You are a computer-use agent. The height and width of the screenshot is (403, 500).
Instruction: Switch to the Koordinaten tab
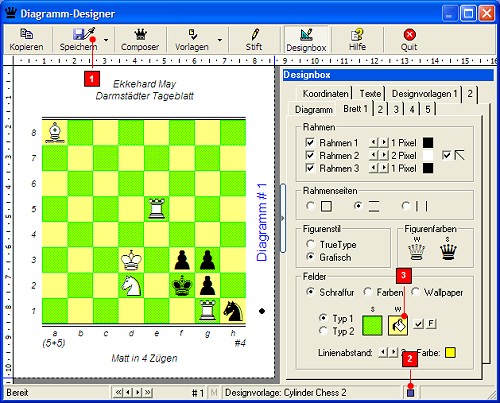(325, 94)
